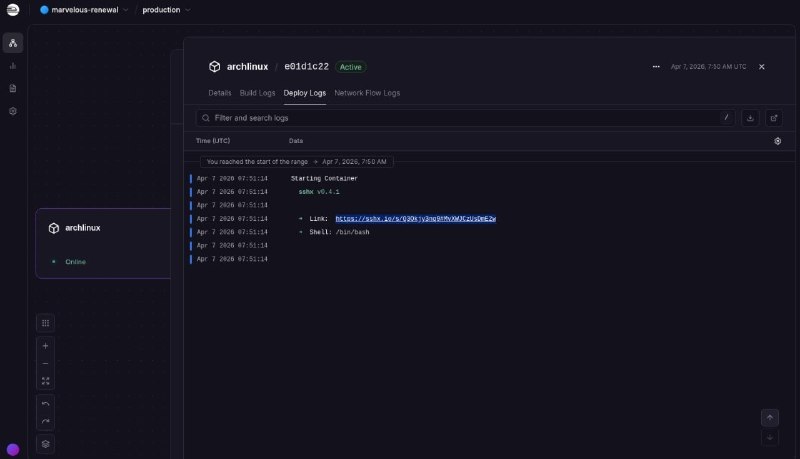Open the sshx.io link in logs

click(416, 218)
